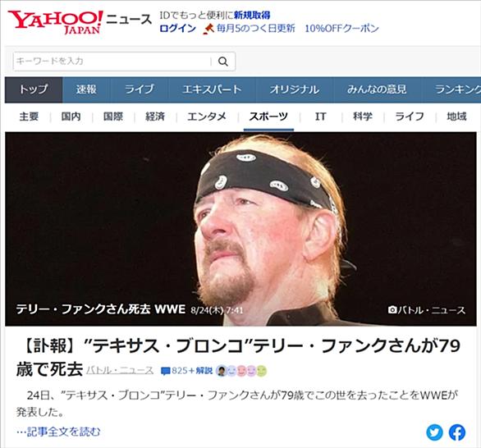Click the commenter avatar icons

point(241,371)
